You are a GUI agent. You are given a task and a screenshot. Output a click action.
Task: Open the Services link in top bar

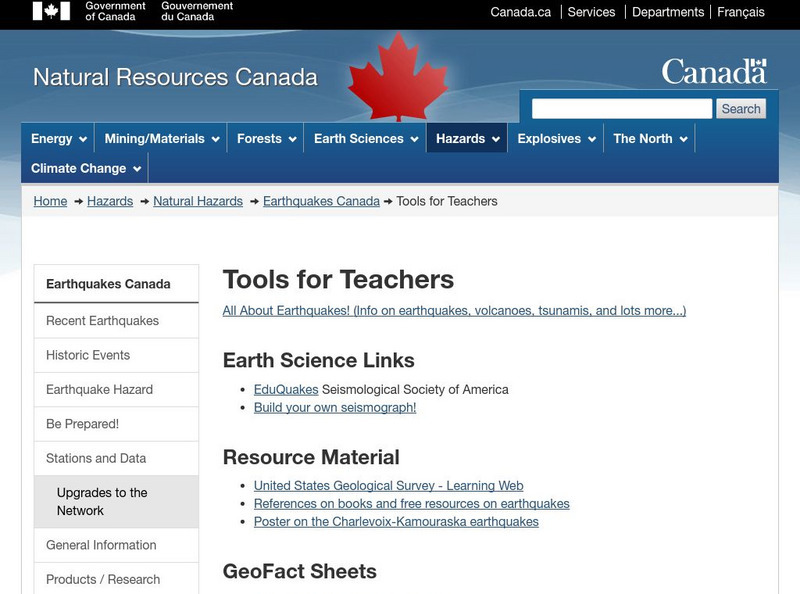(x=591, y=12)
